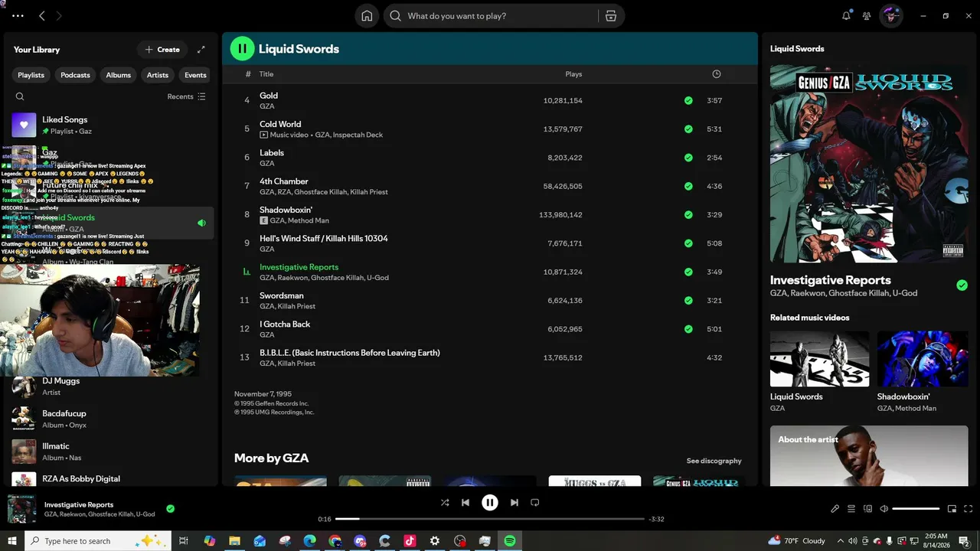Image resolution: width=980 pixels, height=551 pixels.
Task: Open the mini player
Action: [952, 509]
